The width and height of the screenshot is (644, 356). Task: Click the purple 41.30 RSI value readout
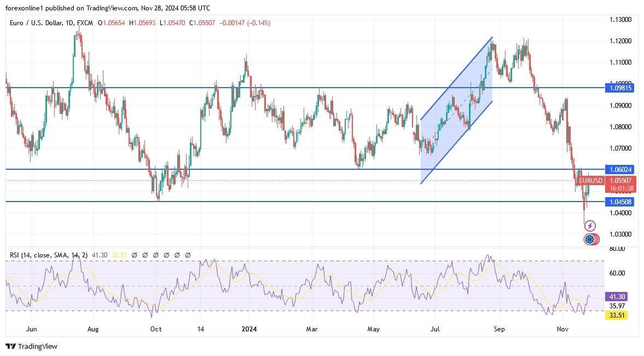tap(615, 296)
